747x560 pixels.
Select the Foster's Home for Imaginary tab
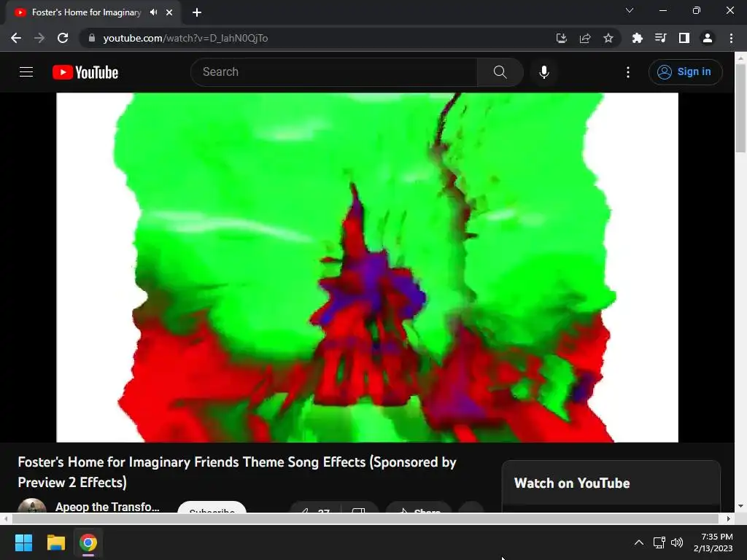(x=86, y=12)
